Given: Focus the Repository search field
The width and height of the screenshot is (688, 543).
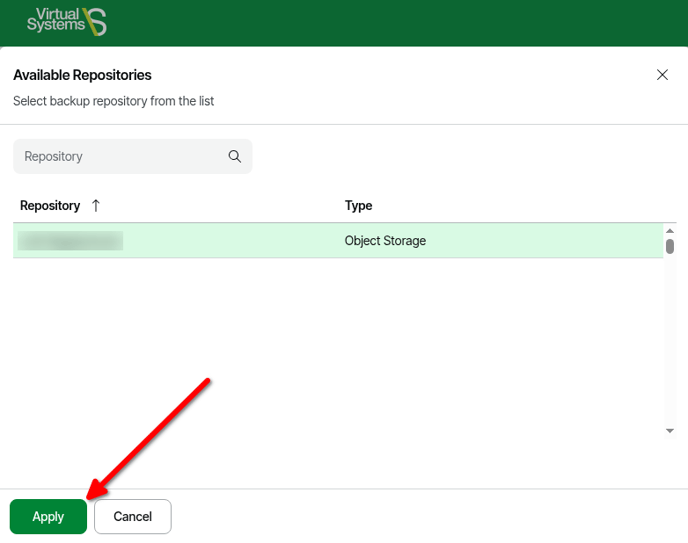Looking at the screenshot, I should click(x=120, y=156).
